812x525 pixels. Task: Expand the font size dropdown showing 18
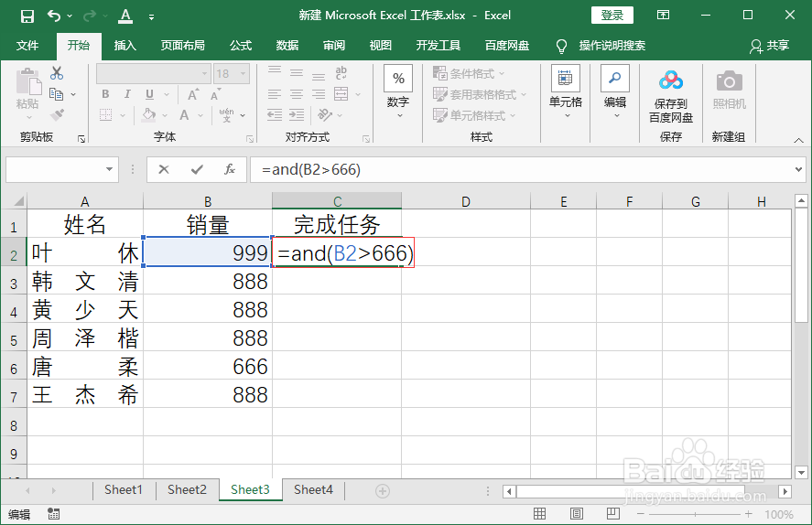243,74
